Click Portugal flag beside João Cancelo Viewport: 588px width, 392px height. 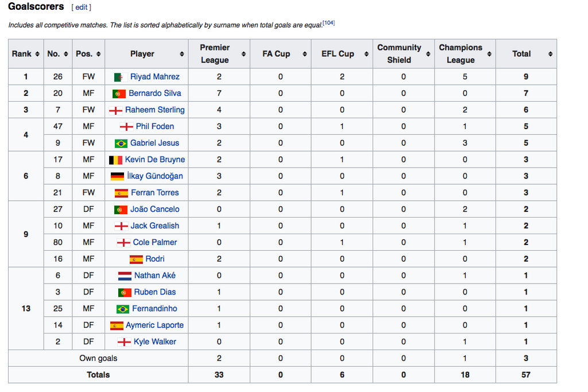click(121, 210)
